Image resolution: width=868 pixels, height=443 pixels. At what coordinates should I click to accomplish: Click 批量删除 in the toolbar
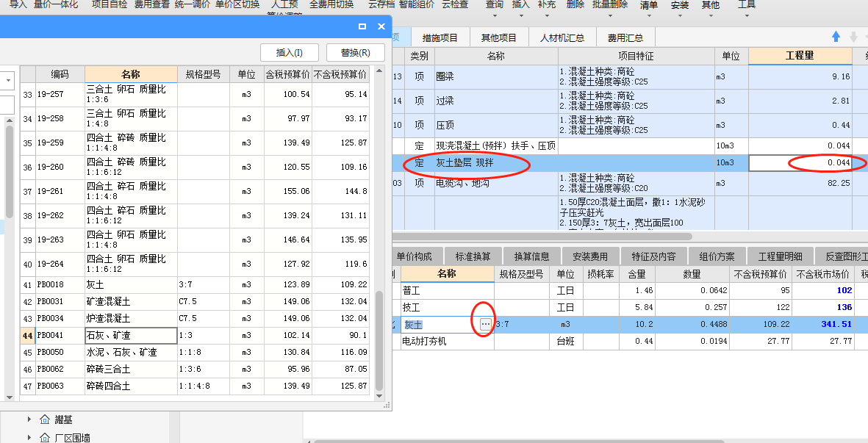(x=609, y=5)
